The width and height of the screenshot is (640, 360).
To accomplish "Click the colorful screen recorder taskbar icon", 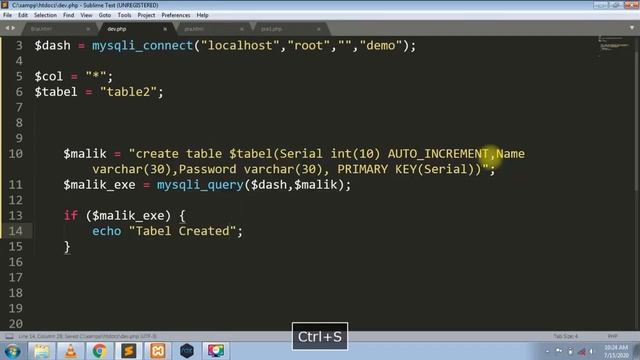I will coord(216,351).
